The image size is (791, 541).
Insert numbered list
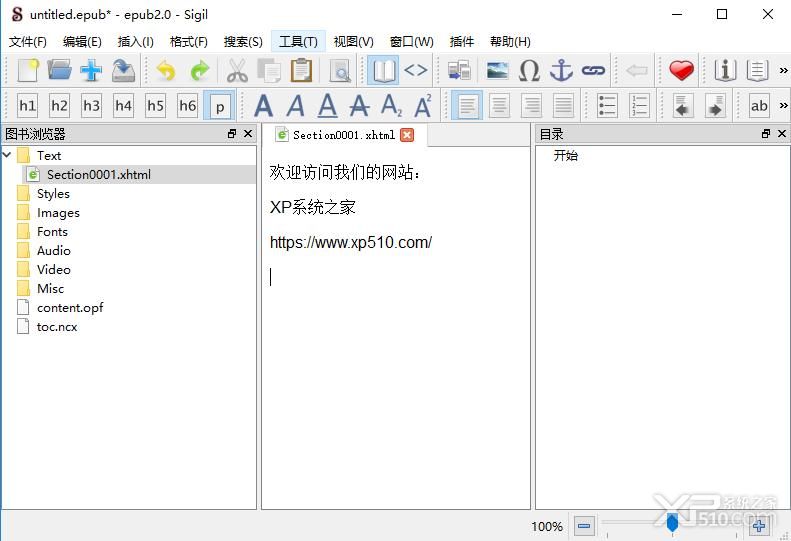coord(639,105)
